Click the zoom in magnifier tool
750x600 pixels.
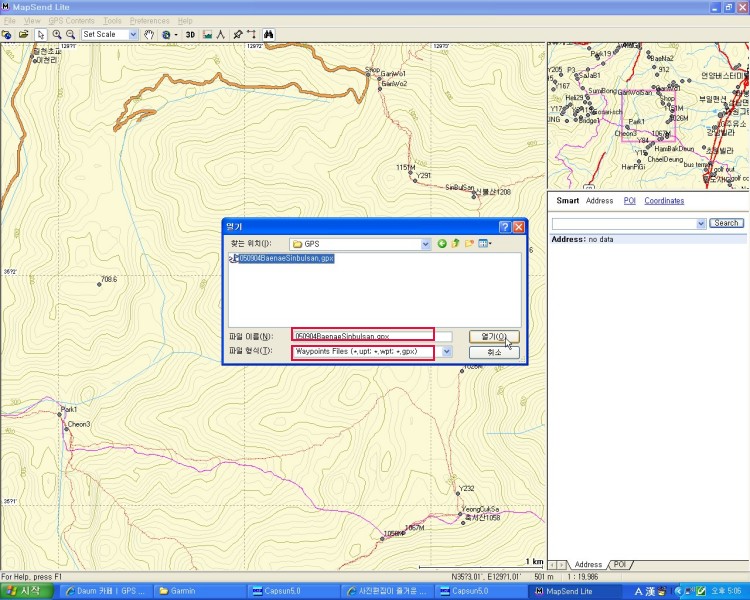[x=57, y=34]
